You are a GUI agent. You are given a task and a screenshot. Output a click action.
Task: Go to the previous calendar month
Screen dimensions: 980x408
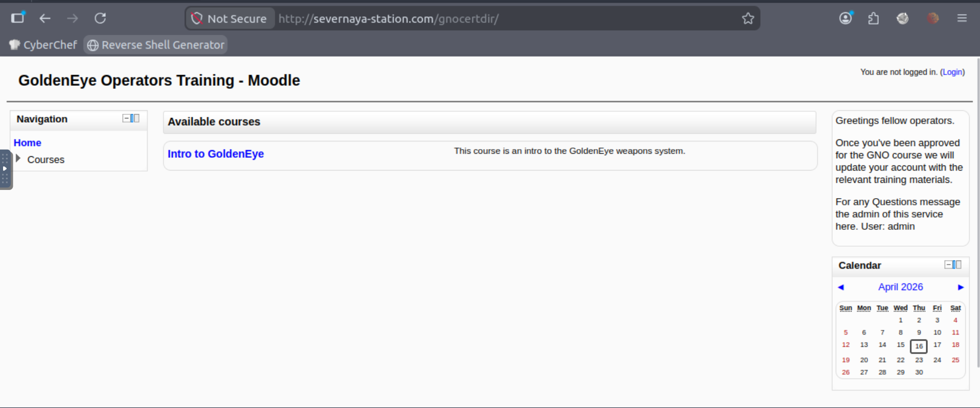tap(840, 287)
